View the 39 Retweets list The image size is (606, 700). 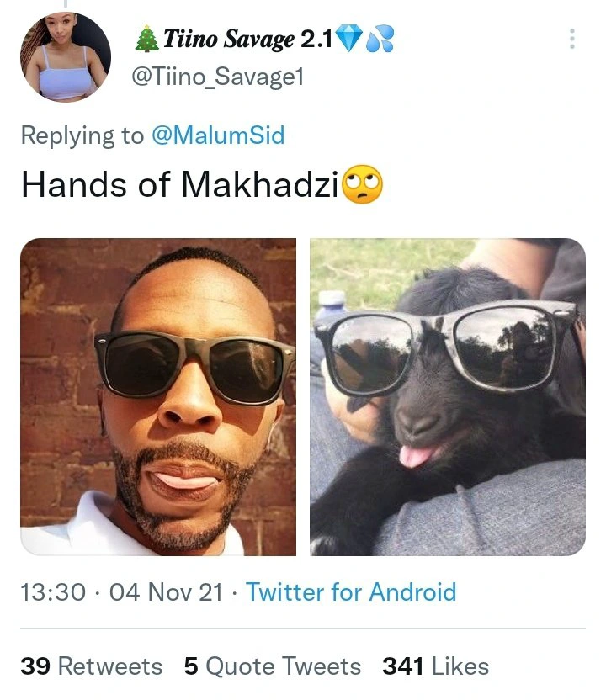(91, 666)
